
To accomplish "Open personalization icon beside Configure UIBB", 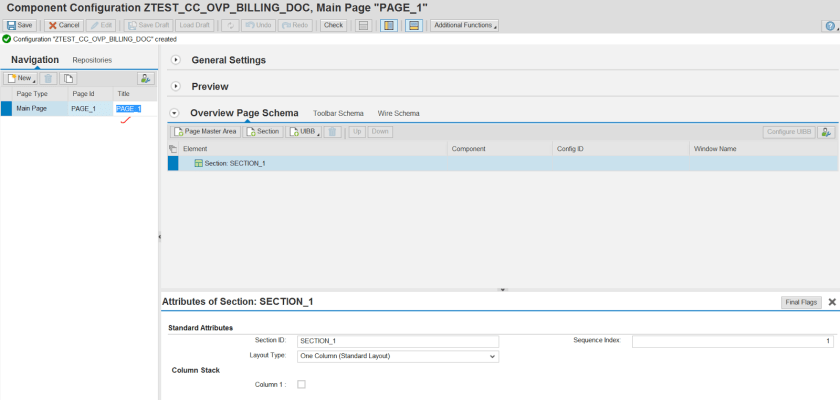I will click(x=826, y=131).
